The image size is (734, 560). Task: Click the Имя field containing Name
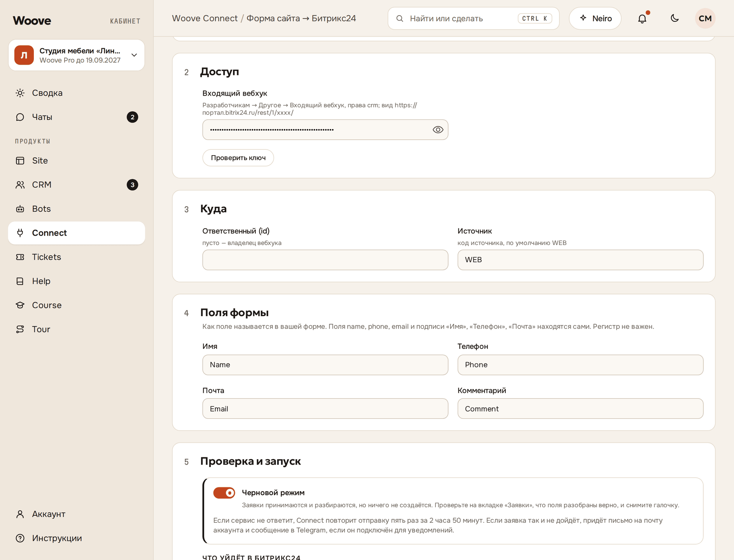[x=325, y=365]
